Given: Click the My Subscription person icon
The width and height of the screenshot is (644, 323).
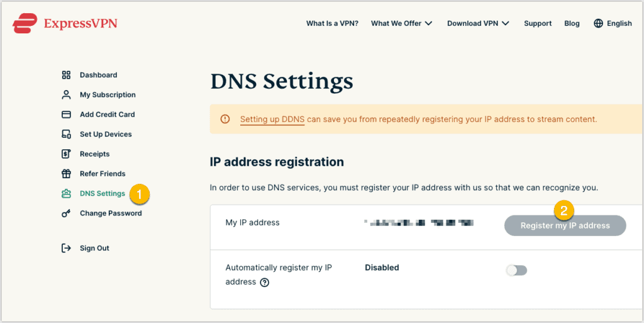Looking at the screenshot, I should [66, 94].
